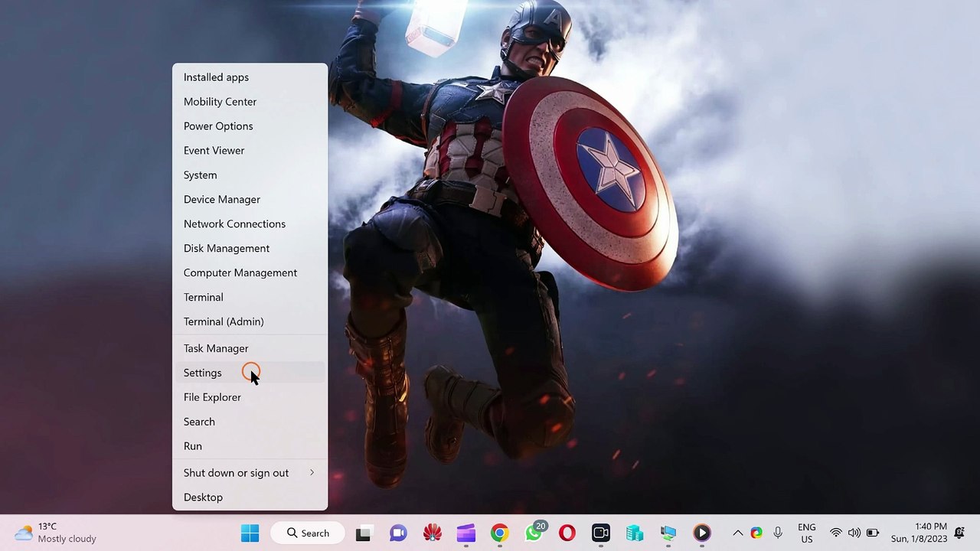Image resolution: width=980 pixels, height=551 pixels.
Task: Open Settings from the power menu
Action: (250, 373)
